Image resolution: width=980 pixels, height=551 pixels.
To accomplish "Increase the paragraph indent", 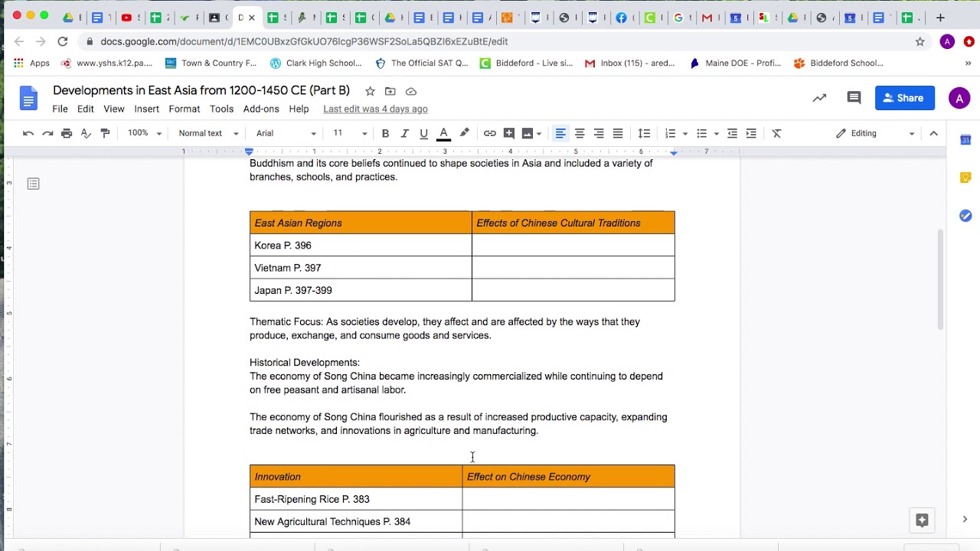I will (x=751, y=133).
